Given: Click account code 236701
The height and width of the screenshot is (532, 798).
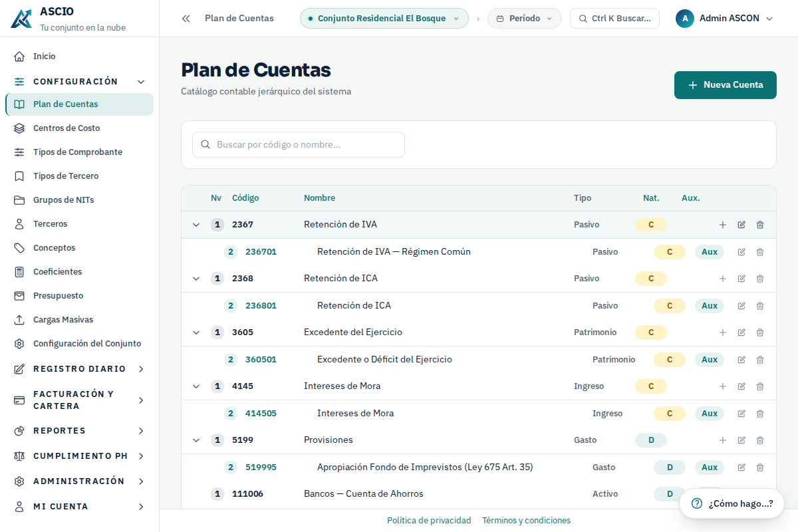Looking at the screenshot, I should point(261,252).
